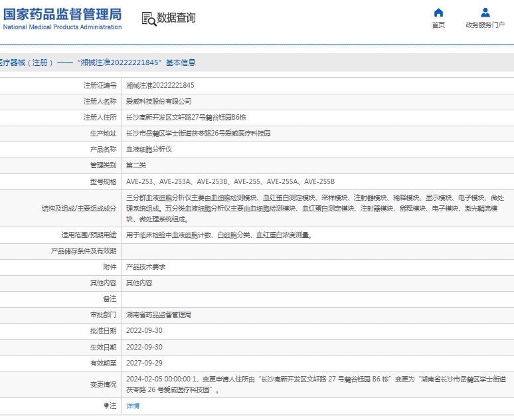Click the 产品储存条件及有效期 label
Screen dimensions: 514x420
(x=84, y=251)
